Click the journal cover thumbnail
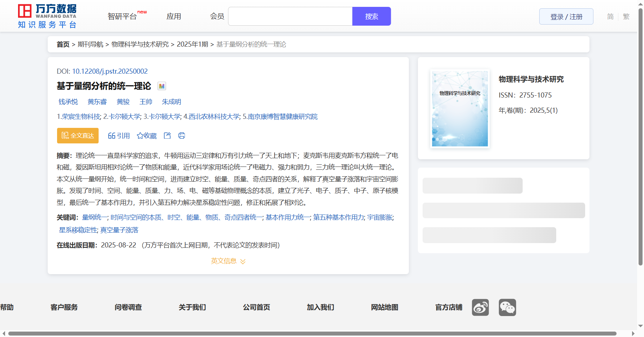 459,109
